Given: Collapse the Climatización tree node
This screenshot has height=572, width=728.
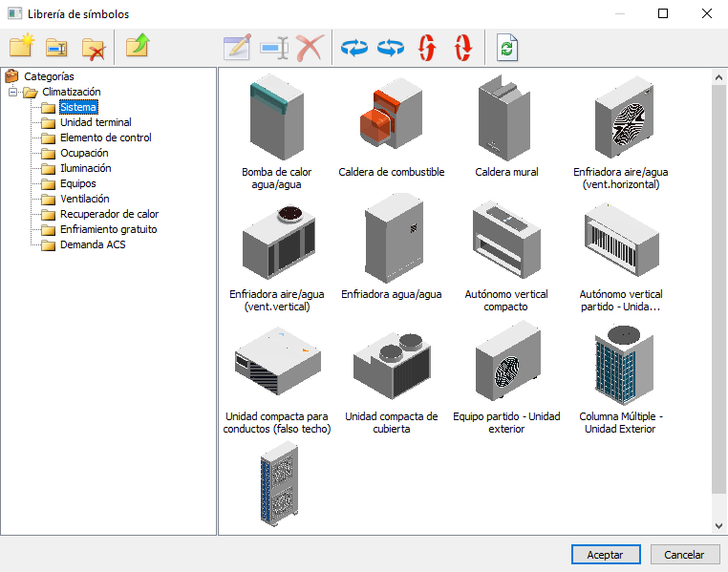Looking at the screenshot, I should pos(13,92).
